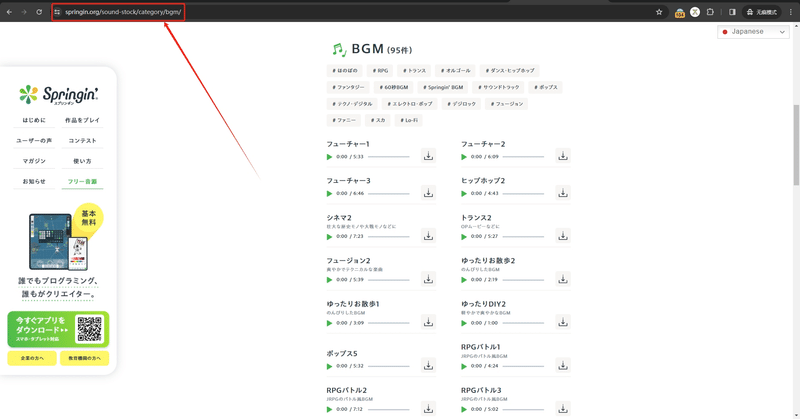Image resolution: width=800 pixels, height=419 pixels.
Task: Download the ヒップホップ2 track
Action: pos(563,192)
